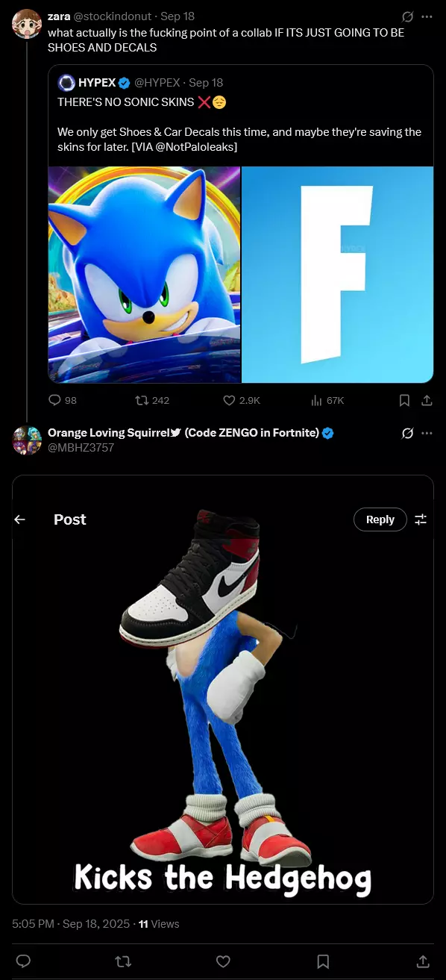
Task: Click the Grok icon on zara's tweet
Action: (x=408, y=16)
